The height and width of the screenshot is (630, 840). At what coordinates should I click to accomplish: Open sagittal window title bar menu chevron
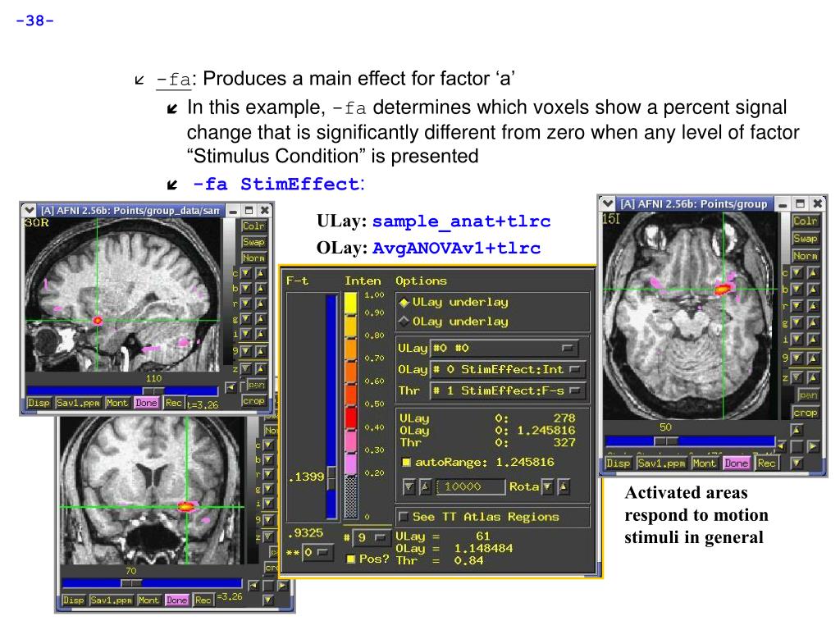29,211
